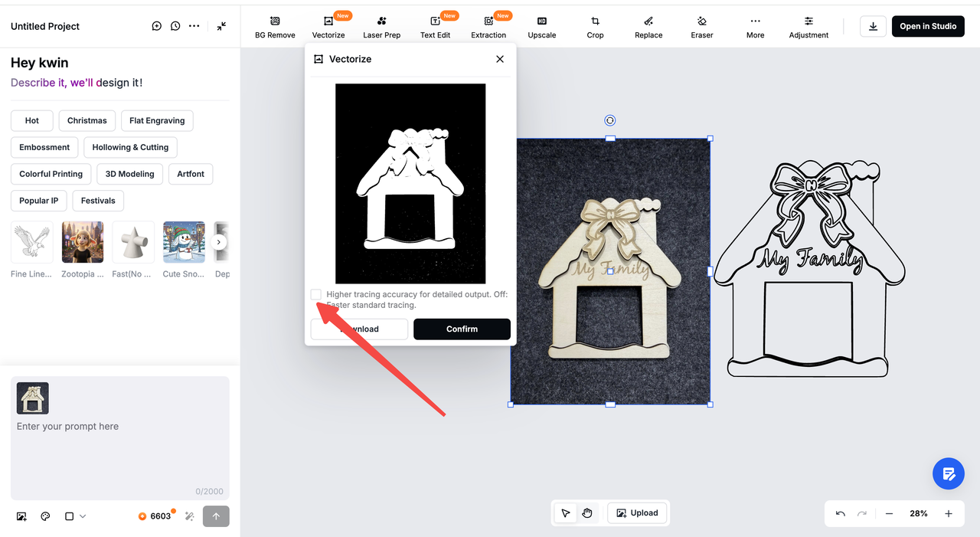Open the More tools menu
The width and height of the screenshot is (980, 537).
click(755, 27)
